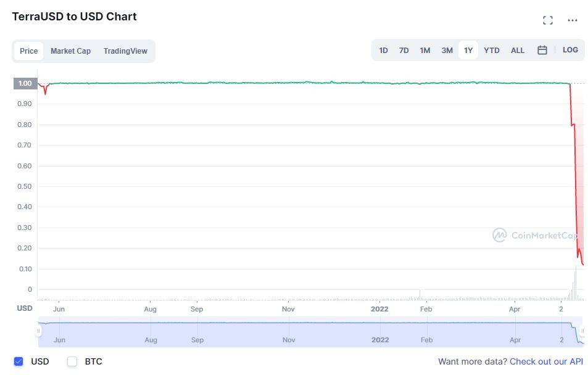Image resolution: width=588 pixels, height=375 pixels.
Task: Click the red price drop line near 0.80
Action: pyautogui.click(x=573, y=125)
